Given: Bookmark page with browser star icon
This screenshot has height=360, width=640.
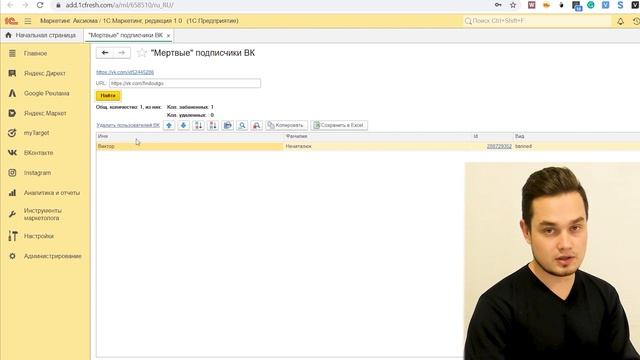Looking at the screenshot, I should tap(513, 5).
